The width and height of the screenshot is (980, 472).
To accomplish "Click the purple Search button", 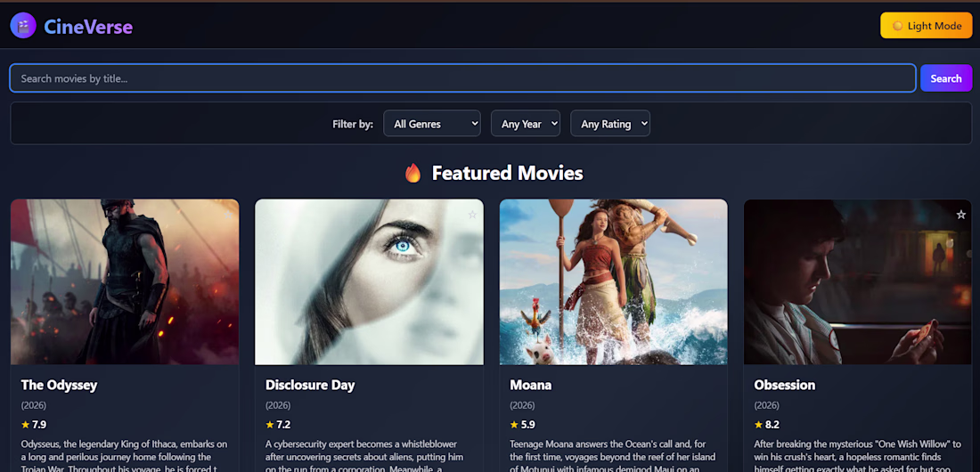I will (945, 78).
